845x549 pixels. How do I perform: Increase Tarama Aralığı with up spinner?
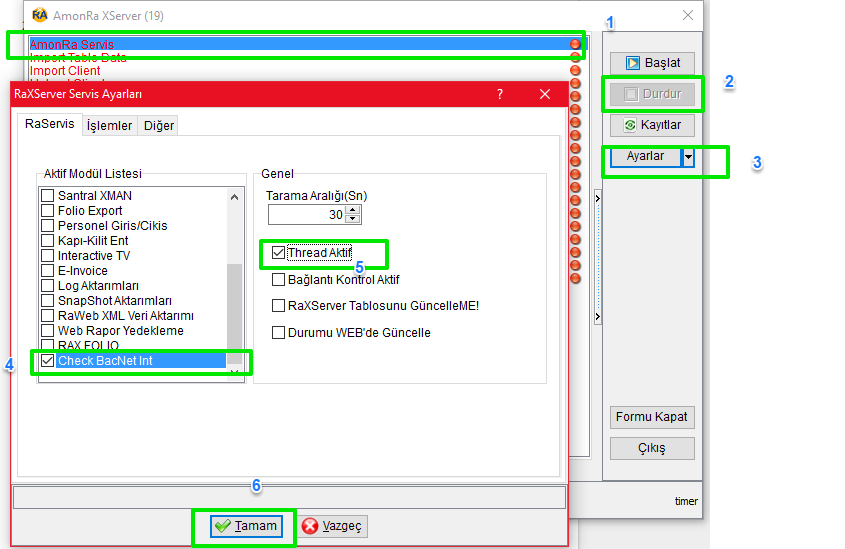coord(352,210)
